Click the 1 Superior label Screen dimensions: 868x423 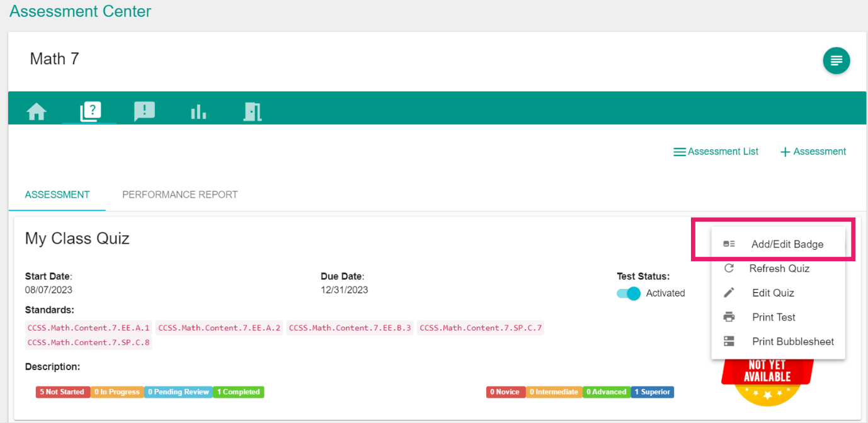pos(652,392)
